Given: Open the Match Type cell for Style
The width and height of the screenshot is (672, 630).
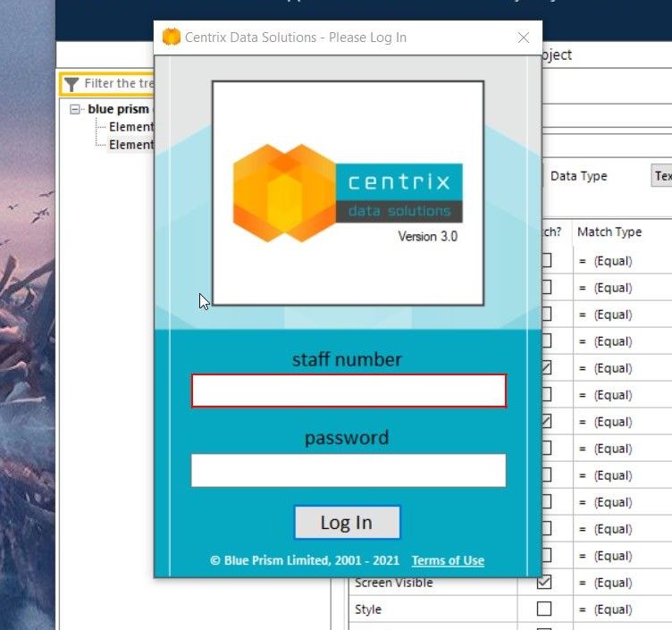Looking at the screenshot, I should [622, 609].
